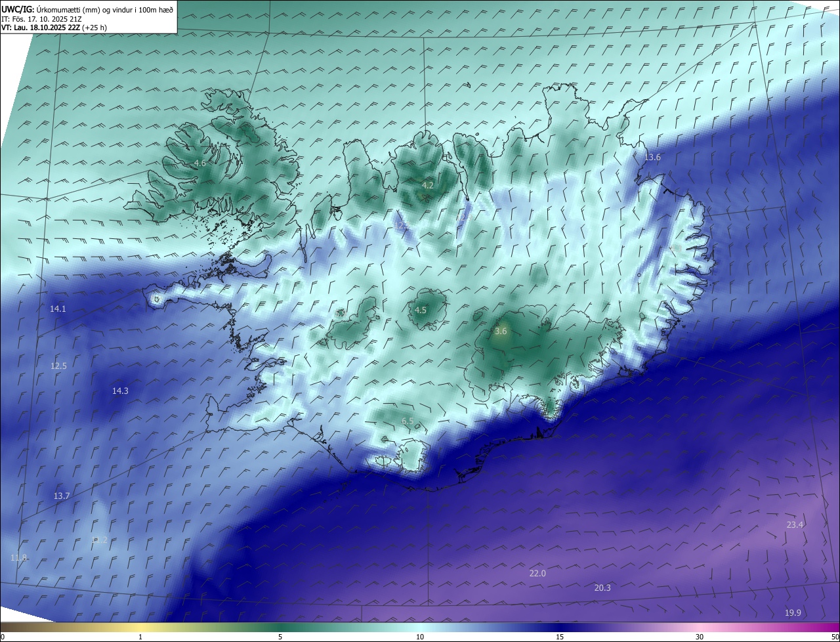Click the 4.6 value over the Westfjords
The width and height of the screenshot is (840, 642).
tap(200, 163)
